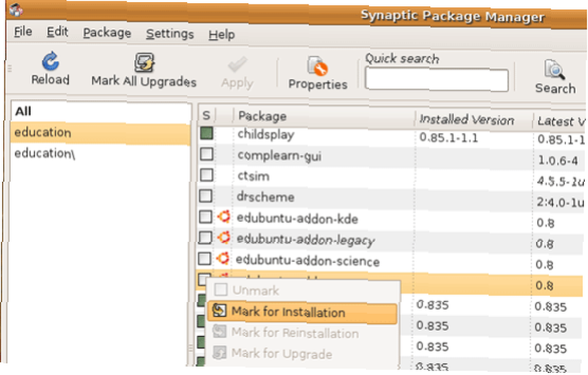Toggle the status checkbox for edubuntu-addon-science
Viewport: 588px width, 375px height.
tap(205, 259)
